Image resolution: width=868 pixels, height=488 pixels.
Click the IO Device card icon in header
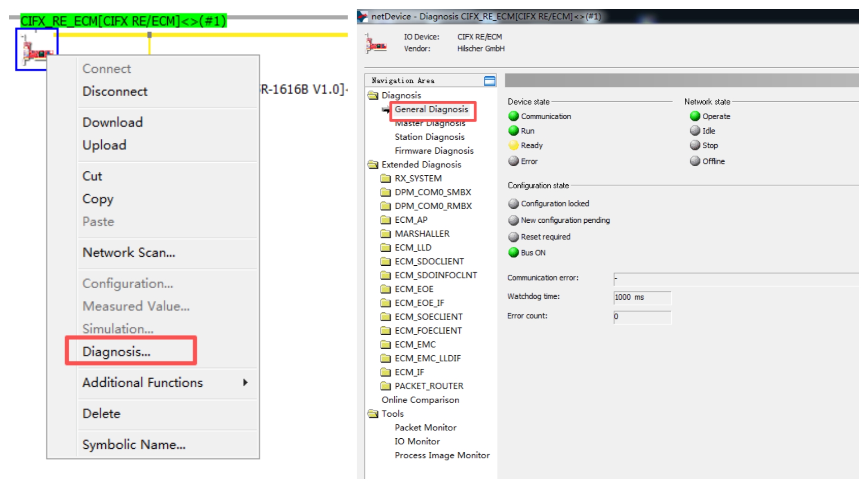[x=376, y=43]
